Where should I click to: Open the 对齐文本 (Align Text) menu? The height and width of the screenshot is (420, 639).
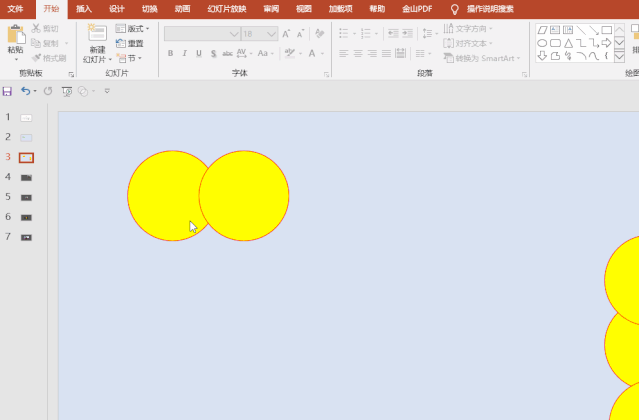(x=468, y=43)
